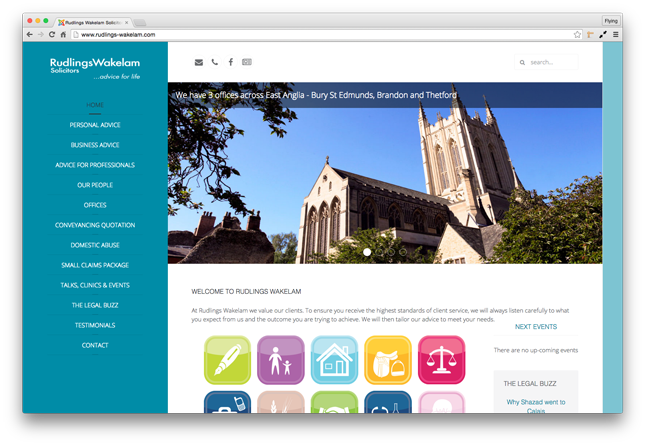Screen dimensions: 645x445
Task: Open the Chrome hamburger menu
Action: pos(616,35)
